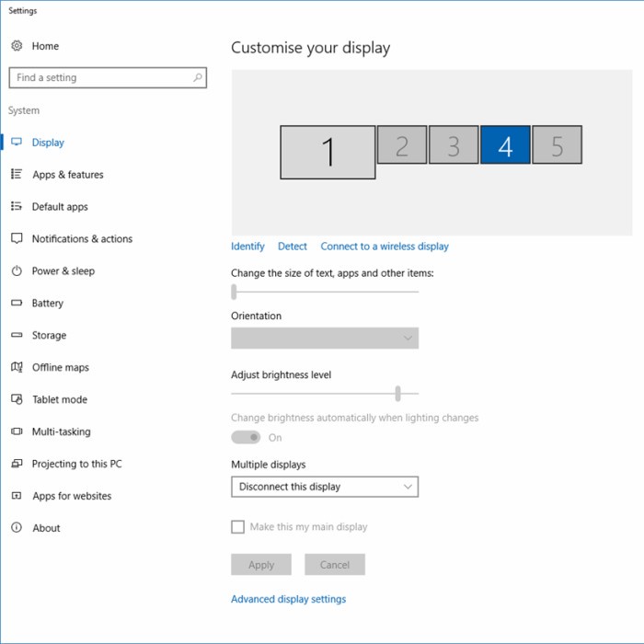
Task: Click the Power & sleep icon
Action: pos(17,271)
